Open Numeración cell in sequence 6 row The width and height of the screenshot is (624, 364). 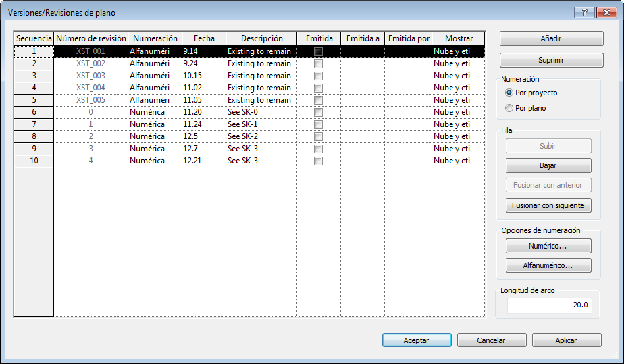point(155,112)
